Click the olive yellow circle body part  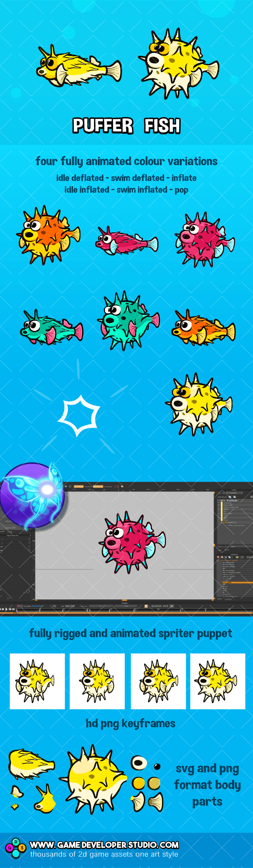tap(154, 783)
